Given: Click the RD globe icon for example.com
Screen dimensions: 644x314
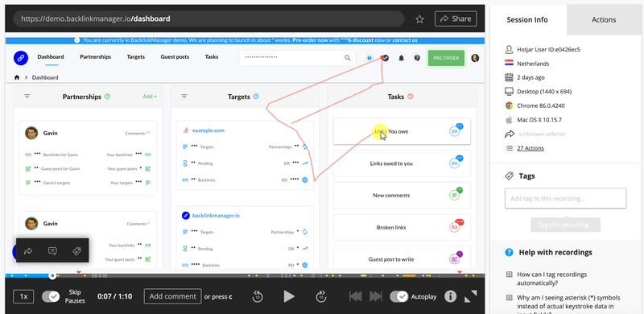Looking at the screenshot, I should coord(305,180).
